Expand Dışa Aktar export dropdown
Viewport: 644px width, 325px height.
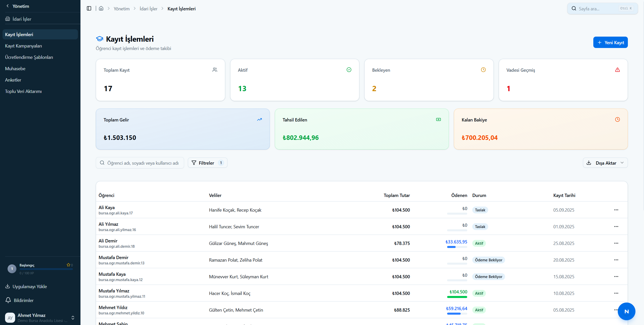click(x=605, y=163)
